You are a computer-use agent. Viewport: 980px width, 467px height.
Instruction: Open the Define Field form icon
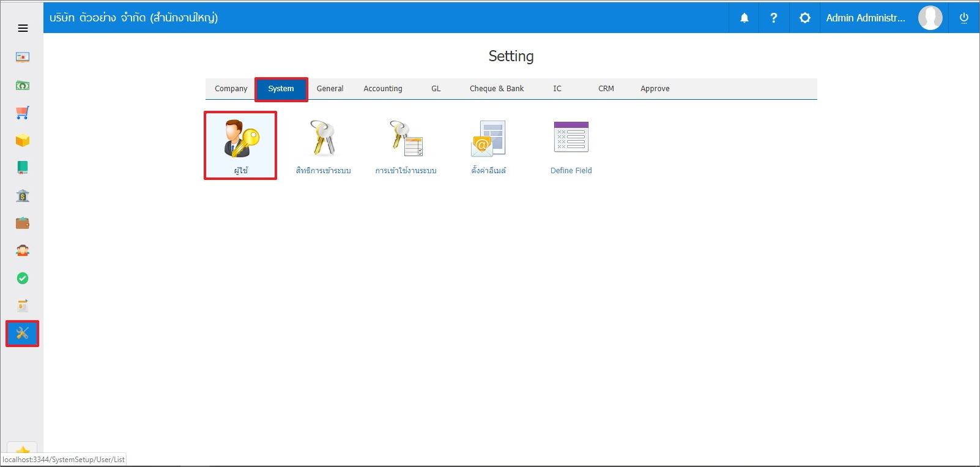pyautogui.click(x=571, y=136)
